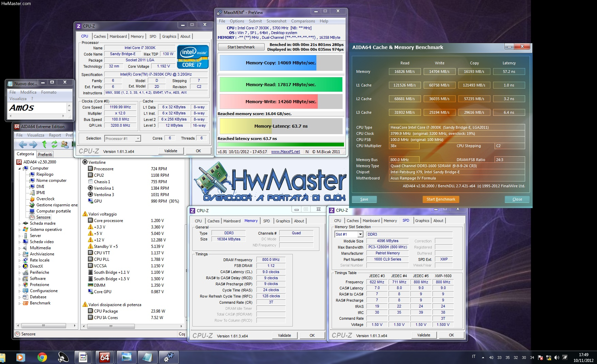Expand the Scheda madre tree node
The width and height of the screenshot is (597, 364).
19,224
